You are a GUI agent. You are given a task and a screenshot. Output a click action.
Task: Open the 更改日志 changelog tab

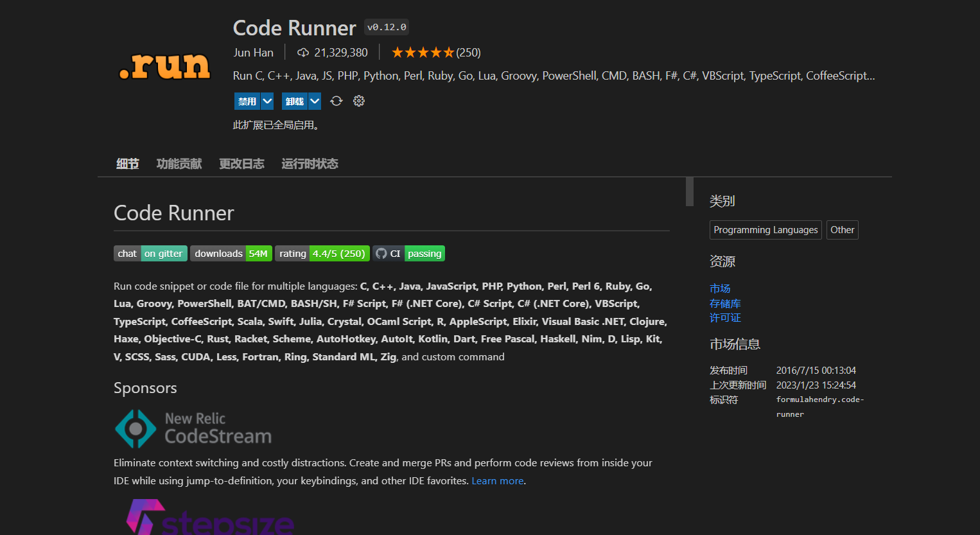(241, 164)
